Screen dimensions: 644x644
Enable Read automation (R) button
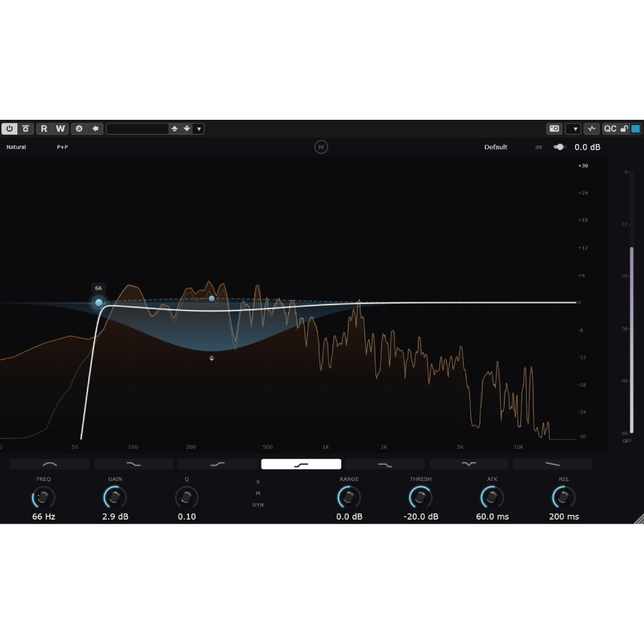(x=44, y=129)
